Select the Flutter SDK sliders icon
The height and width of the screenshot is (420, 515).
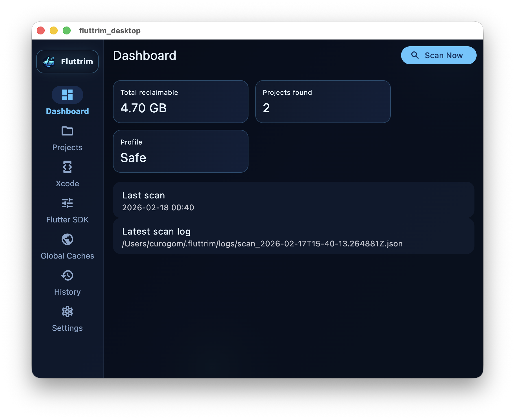(x=67, y=203)
